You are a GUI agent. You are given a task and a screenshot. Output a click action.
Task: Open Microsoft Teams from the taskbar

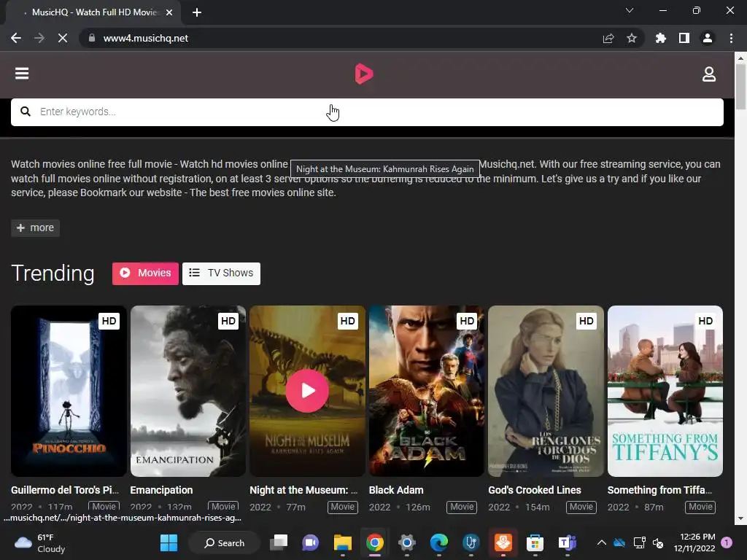tap(567, 542)
